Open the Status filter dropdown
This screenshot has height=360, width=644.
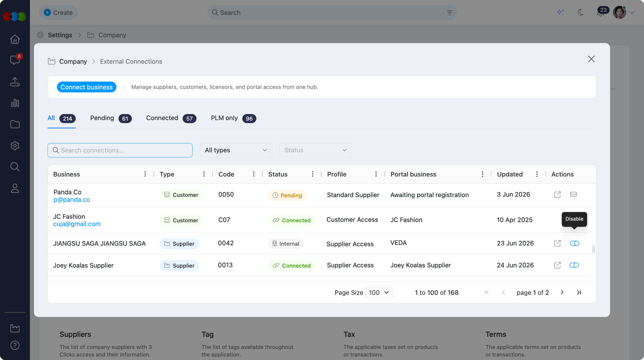(x=315, y=150)
